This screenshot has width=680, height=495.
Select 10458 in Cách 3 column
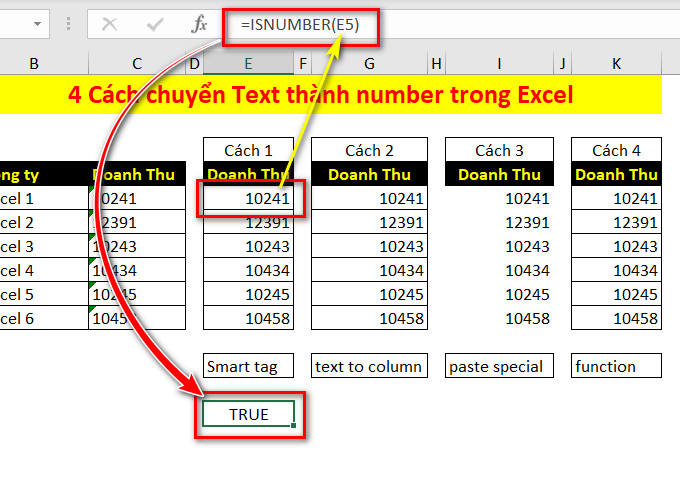(499, 318)
